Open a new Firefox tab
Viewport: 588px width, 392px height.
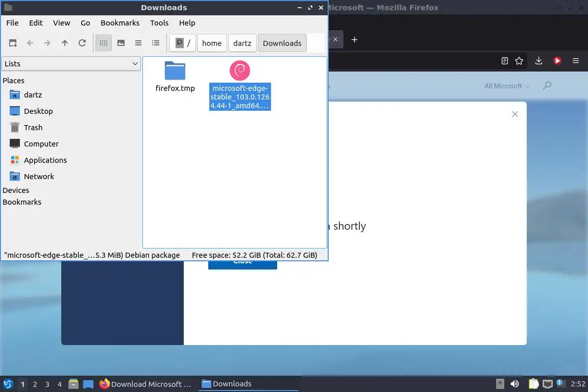(354, 40)
